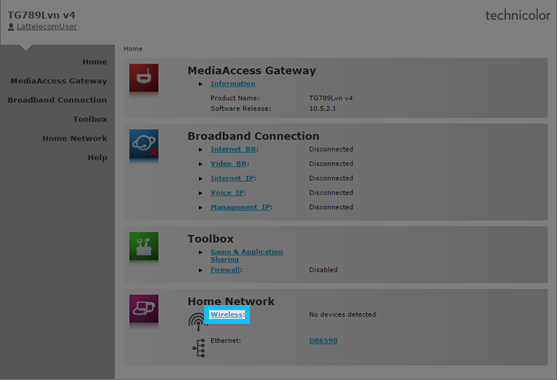Open the Information link under MediaAccess Gateway
The image size is (559, 380).
233,84
